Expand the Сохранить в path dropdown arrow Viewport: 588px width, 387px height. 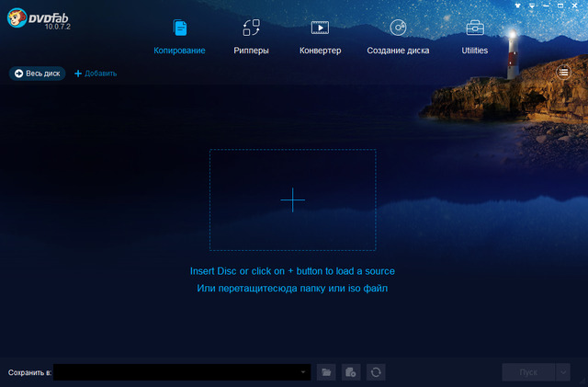[303, 372]
